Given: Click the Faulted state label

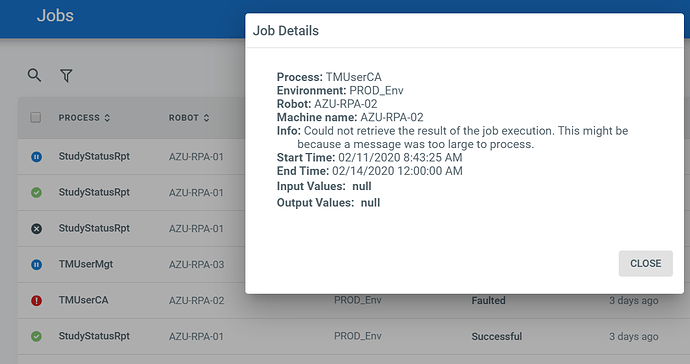Looking at the screenshot, I should 488,301.
